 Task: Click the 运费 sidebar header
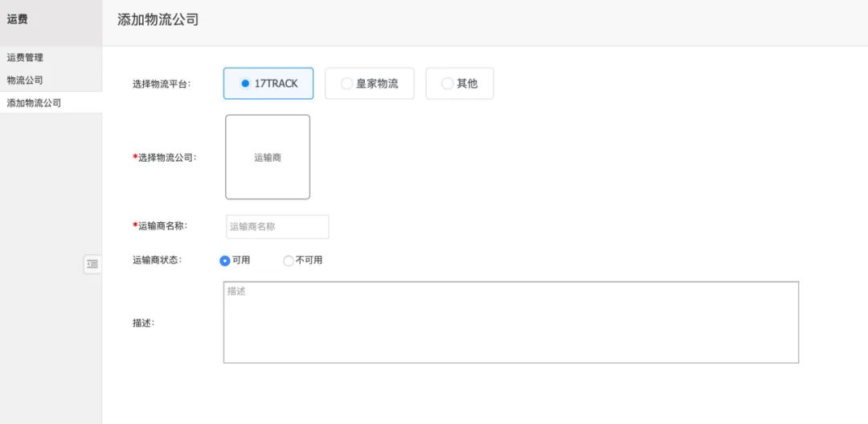coord(18,19)
